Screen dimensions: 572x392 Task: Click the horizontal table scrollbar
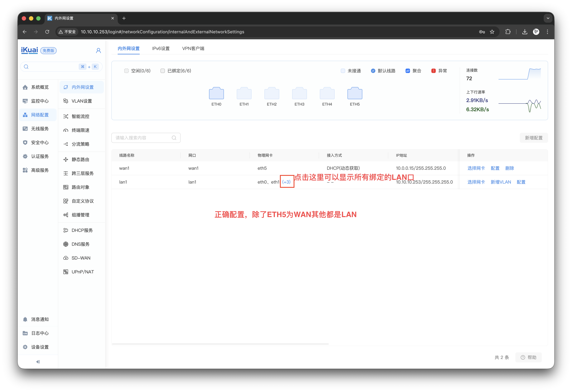click(x=220, y=344)
